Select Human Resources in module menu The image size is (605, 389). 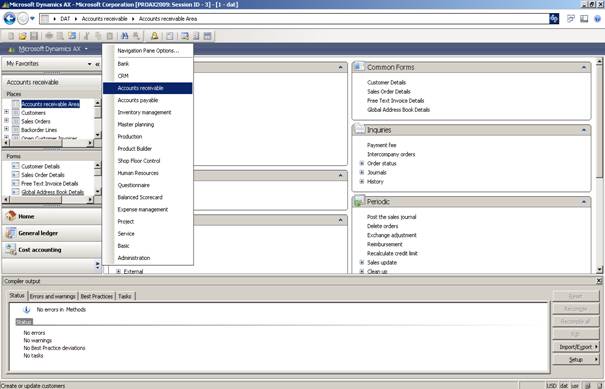coord(148,173)
